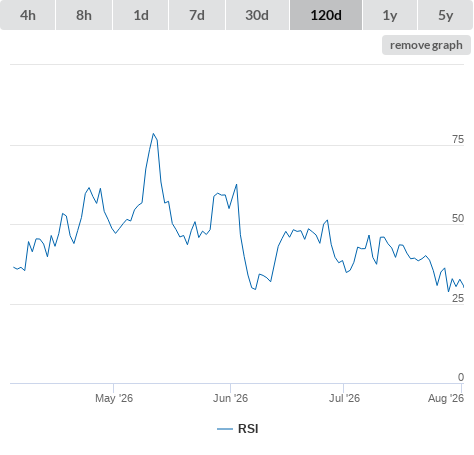Switch to the 4h time range tab
Viewport: 474px width, 455px height.
coord(28,15)
